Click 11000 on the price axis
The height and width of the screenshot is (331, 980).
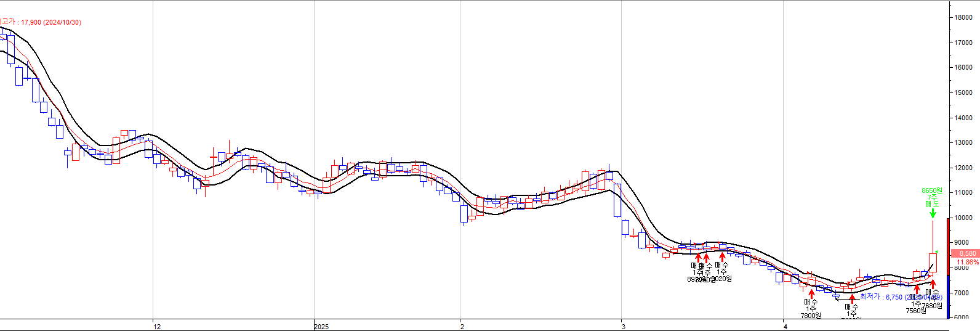pos(963,192)
